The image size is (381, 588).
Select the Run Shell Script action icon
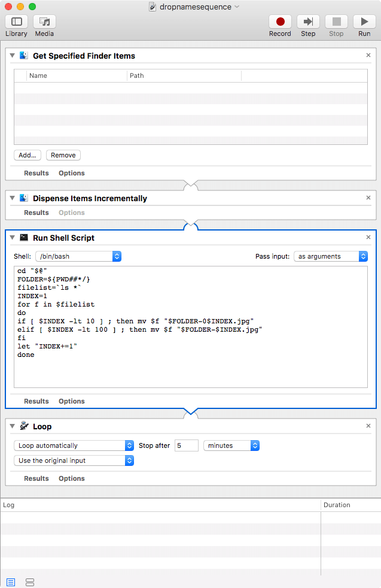click(x=25, y=237)
